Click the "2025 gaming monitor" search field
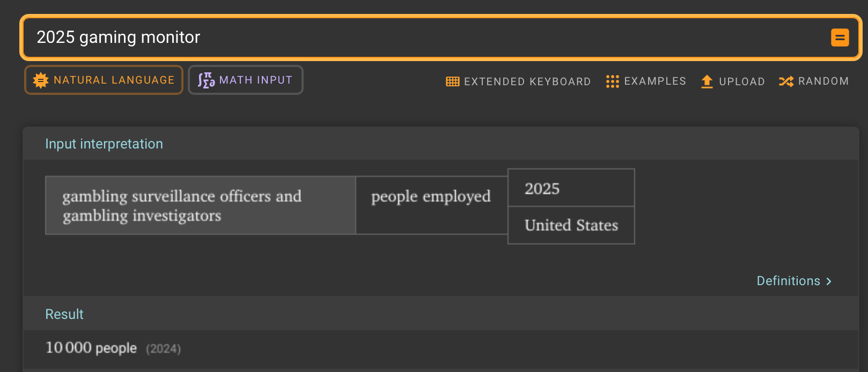 pyautogui.click(x=418, y=38)
